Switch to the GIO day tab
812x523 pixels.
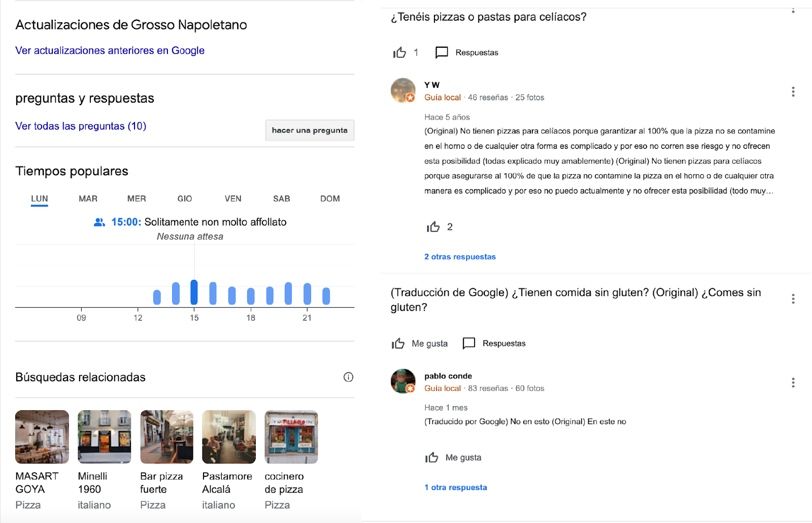185,199
